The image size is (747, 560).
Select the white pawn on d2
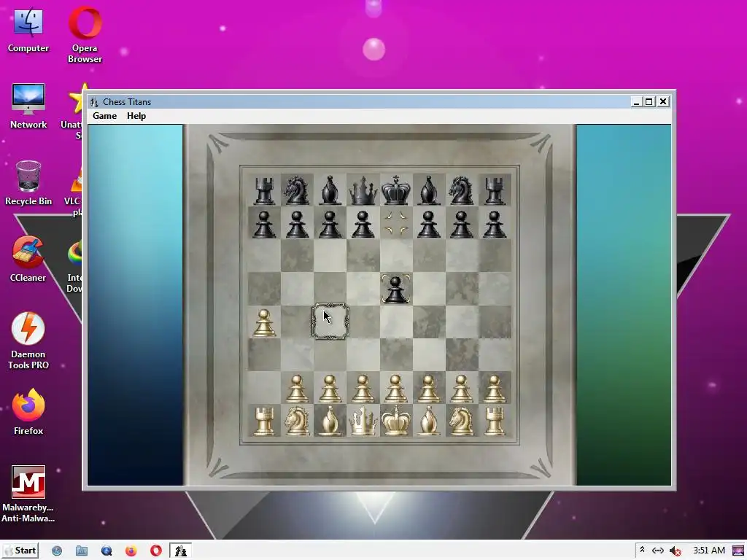pos(363,389)
